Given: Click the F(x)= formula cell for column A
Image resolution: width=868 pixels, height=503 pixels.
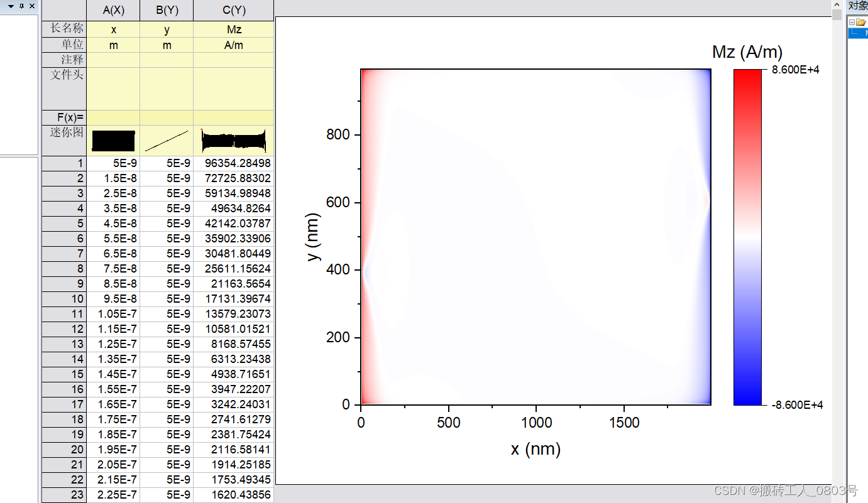Looking at the screenshot, I should pyautogui.click(x=113, y=117).
